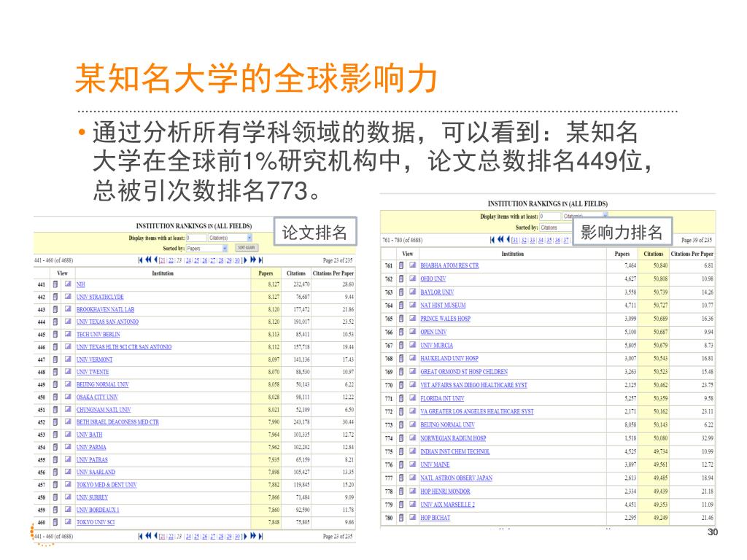The height and width of the screenshot is (560, 747).
Task: Open graph icon in UNIV PATRAS row
Action: coord(68,459)
